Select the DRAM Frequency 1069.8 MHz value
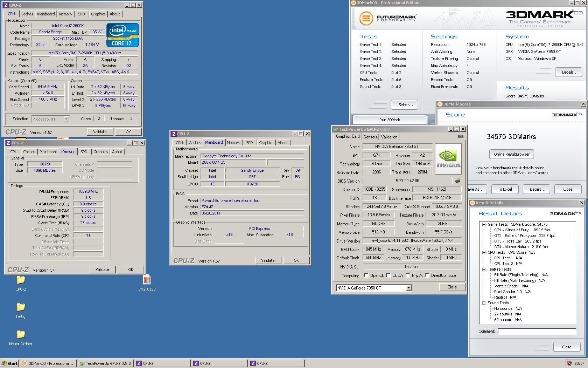 pos(88,191)
